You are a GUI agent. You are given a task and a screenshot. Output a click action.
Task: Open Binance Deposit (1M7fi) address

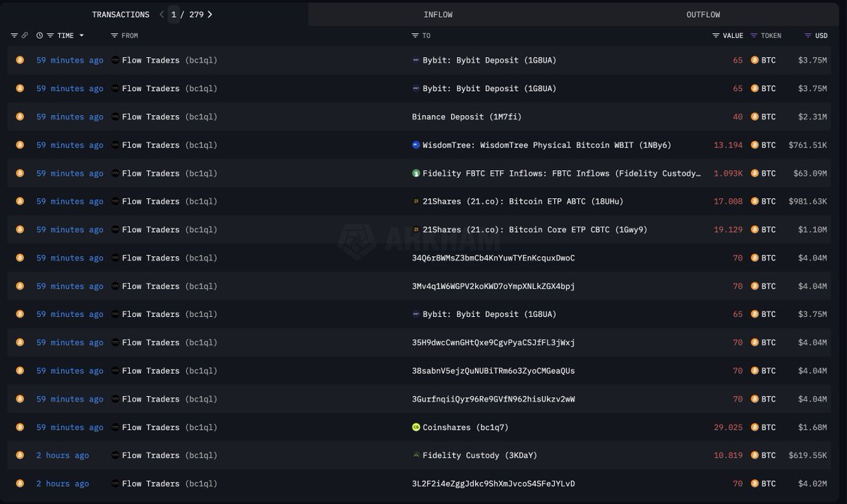tap(467, 116)
